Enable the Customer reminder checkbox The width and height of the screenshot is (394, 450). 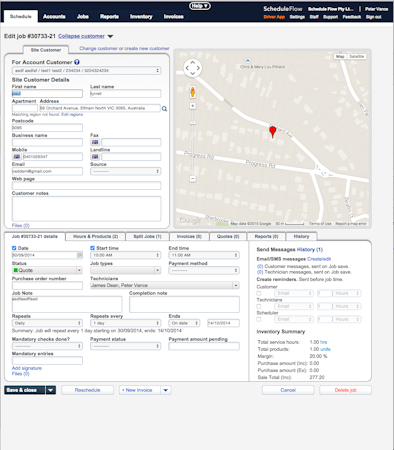coord(259,293)
